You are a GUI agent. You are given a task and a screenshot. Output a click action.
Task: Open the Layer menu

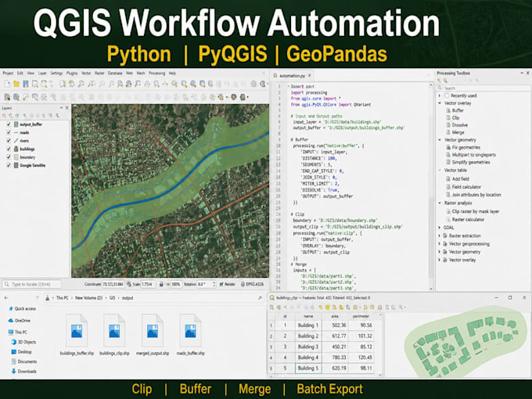point(42,74)
